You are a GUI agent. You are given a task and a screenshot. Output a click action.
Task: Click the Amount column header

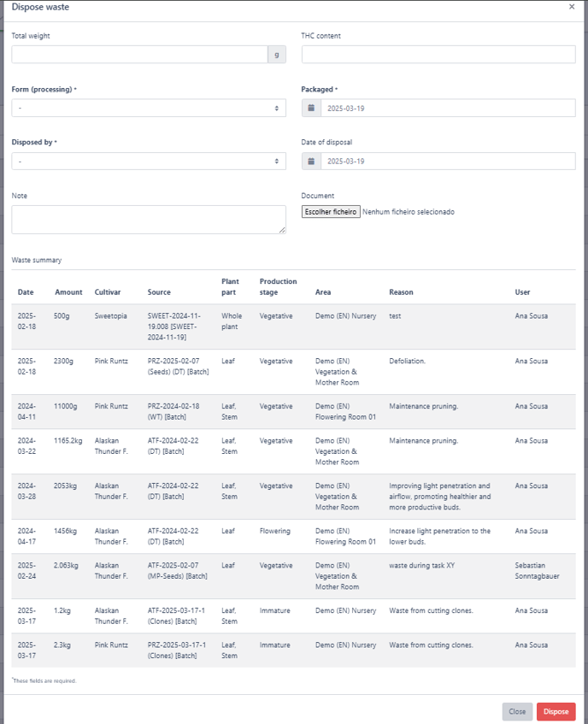tap(68, 291)
